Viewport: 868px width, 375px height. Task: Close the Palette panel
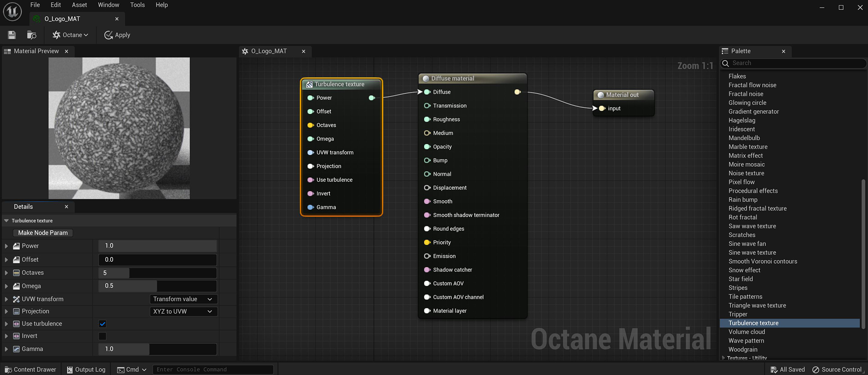click(x=783, y=51)
